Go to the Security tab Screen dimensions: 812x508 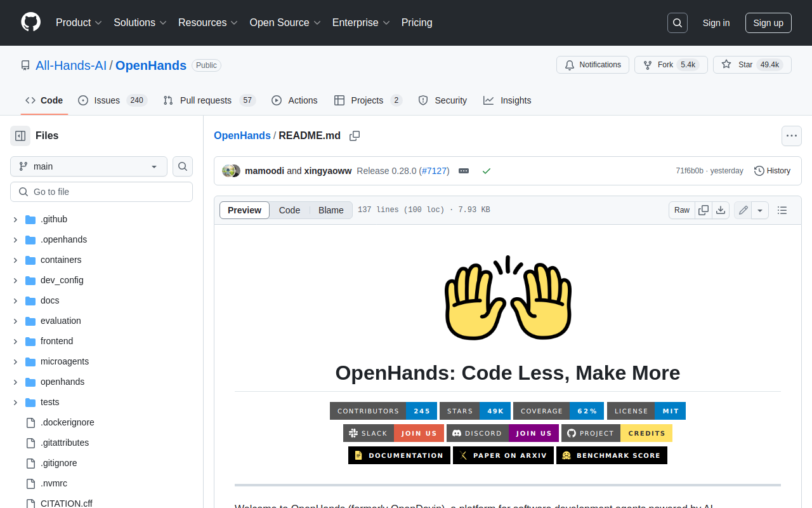click(x=443, y=100)
